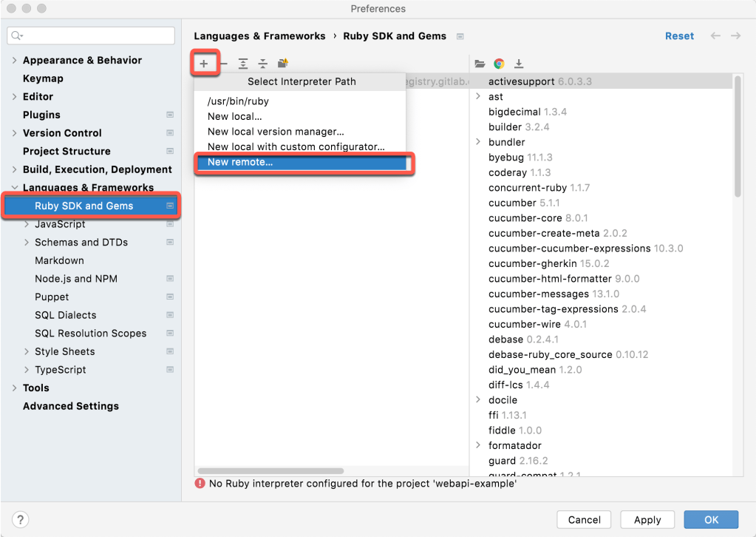Click the minus Remove interpreter icon

[x=223, y=64]
